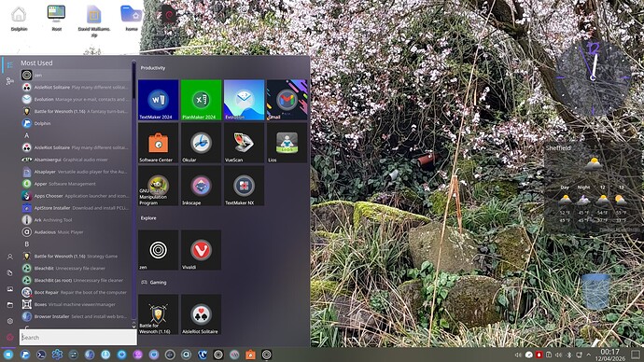The image size is (644, 362).
Task: Click the analog clock desktop widget
Action: tap(593, 77)
